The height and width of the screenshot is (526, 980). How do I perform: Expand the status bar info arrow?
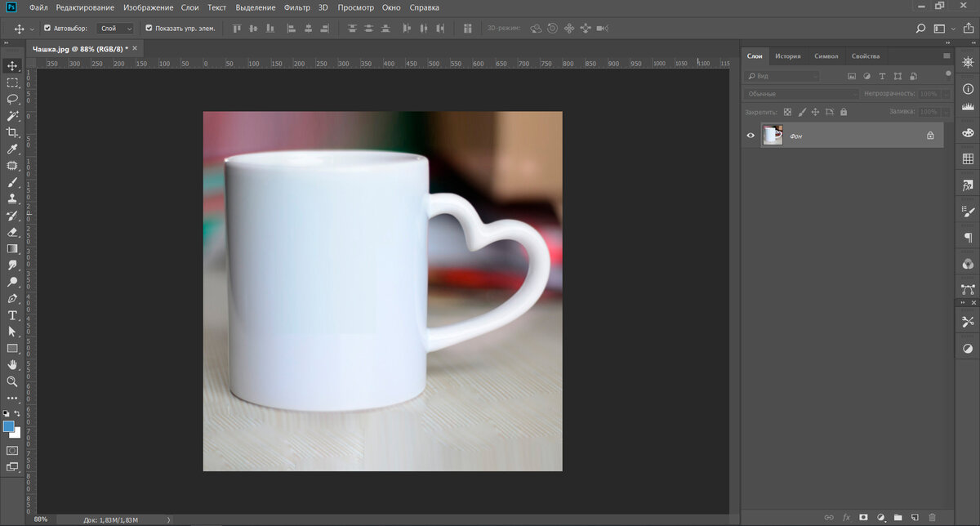(x=169, y=519)
